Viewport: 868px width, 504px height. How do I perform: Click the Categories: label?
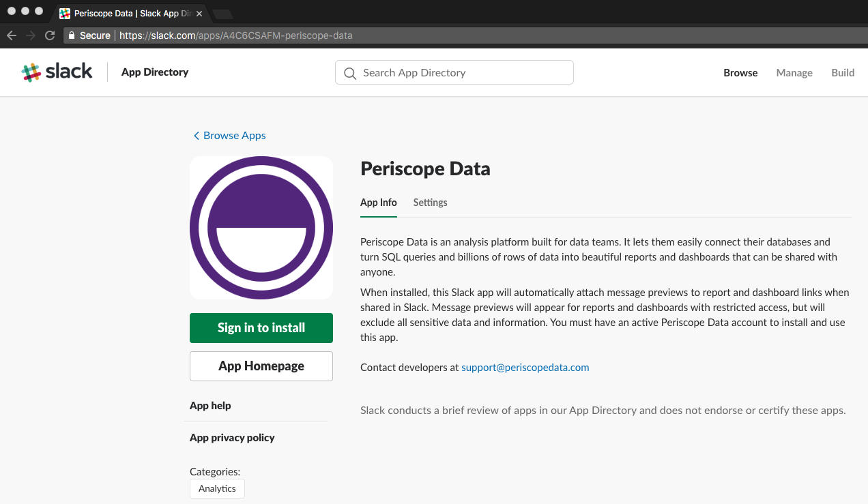215,472
